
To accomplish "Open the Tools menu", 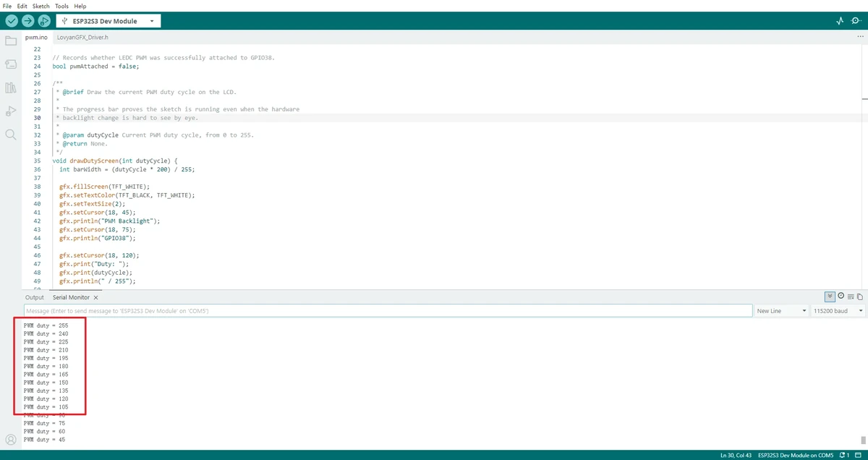I will click(x=62, y=6).
